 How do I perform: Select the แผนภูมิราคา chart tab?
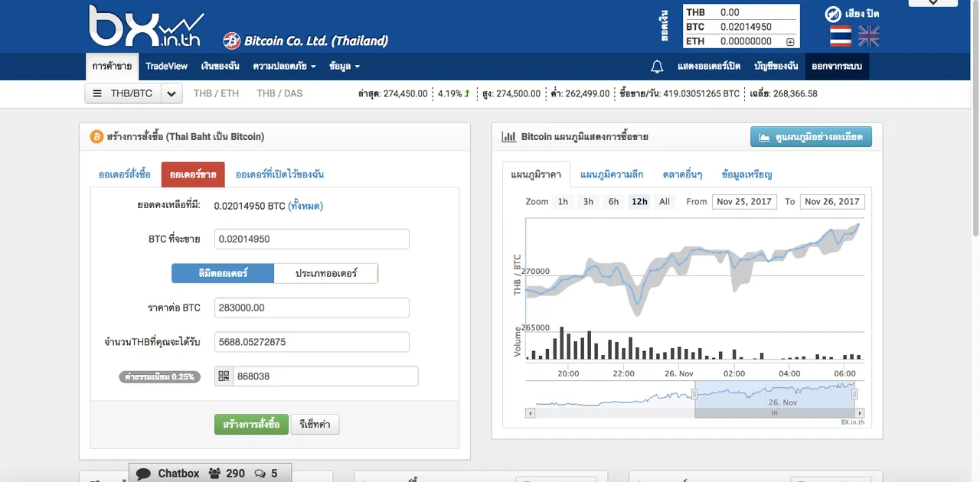coord(536,174)
